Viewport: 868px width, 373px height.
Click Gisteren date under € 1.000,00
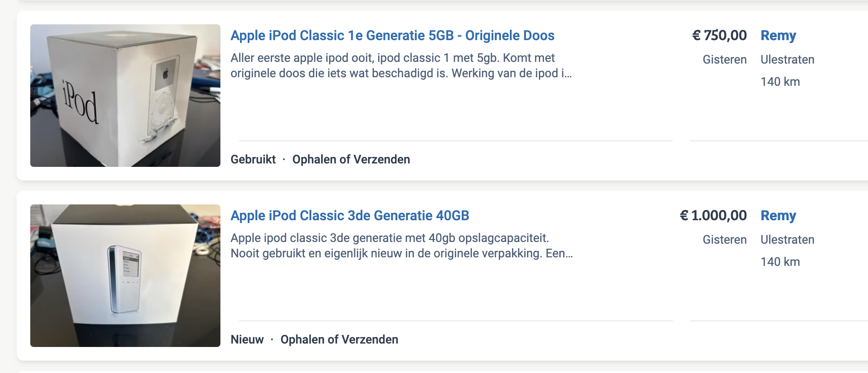click(725, 240)
